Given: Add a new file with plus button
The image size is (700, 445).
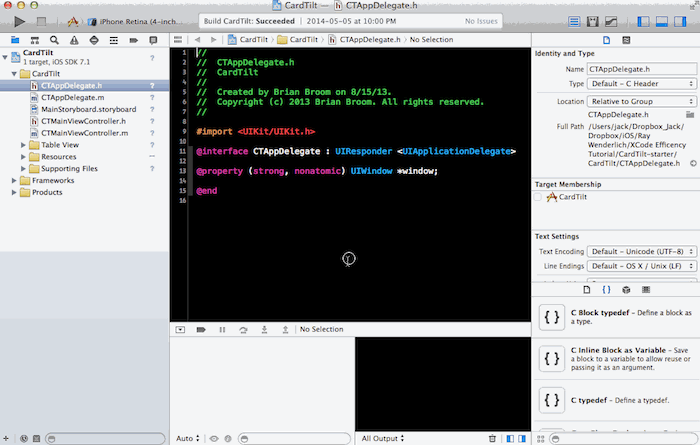Looking at the screenshot, I should click(x=6, y=438).
